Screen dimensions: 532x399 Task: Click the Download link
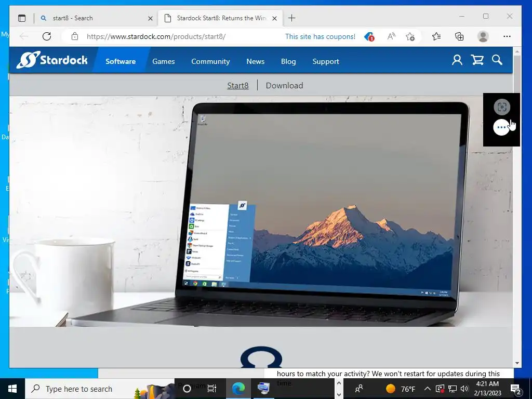(284, 86)
